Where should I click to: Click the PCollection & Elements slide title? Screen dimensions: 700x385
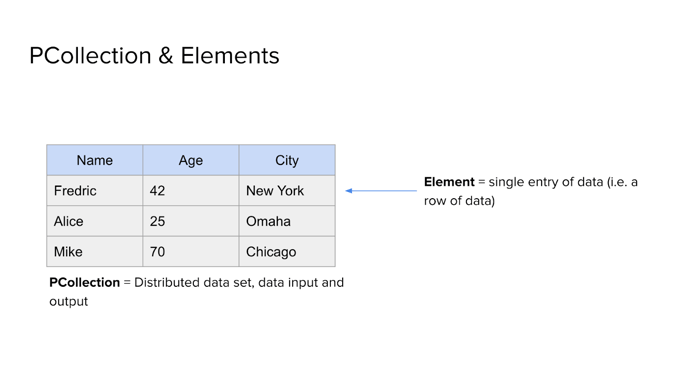154,56
